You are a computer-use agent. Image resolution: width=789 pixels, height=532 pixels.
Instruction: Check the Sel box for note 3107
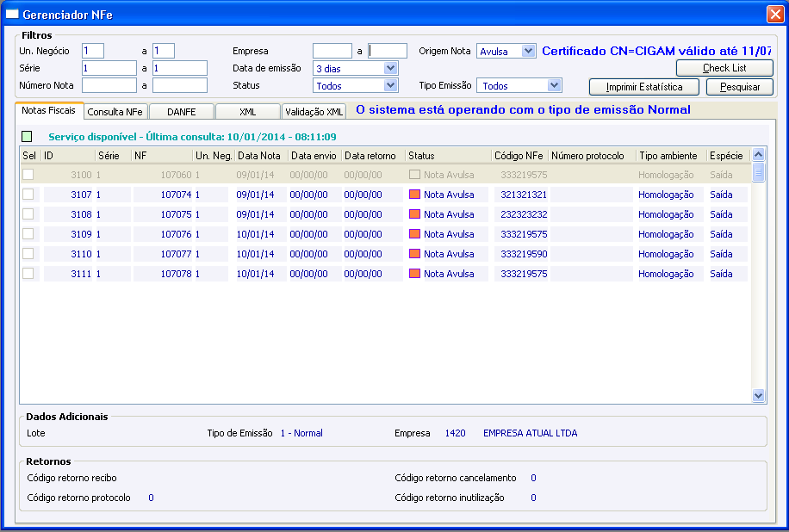[28, 195]
